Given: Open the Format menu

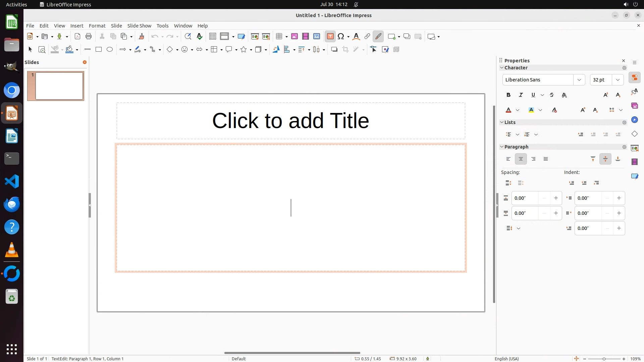Looking at the screenshot, I should pos(97,26).
